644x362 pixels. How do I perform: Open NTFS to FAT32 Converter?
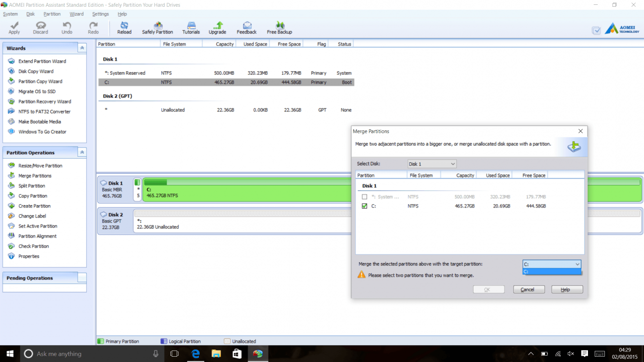[x=39, y=111]
